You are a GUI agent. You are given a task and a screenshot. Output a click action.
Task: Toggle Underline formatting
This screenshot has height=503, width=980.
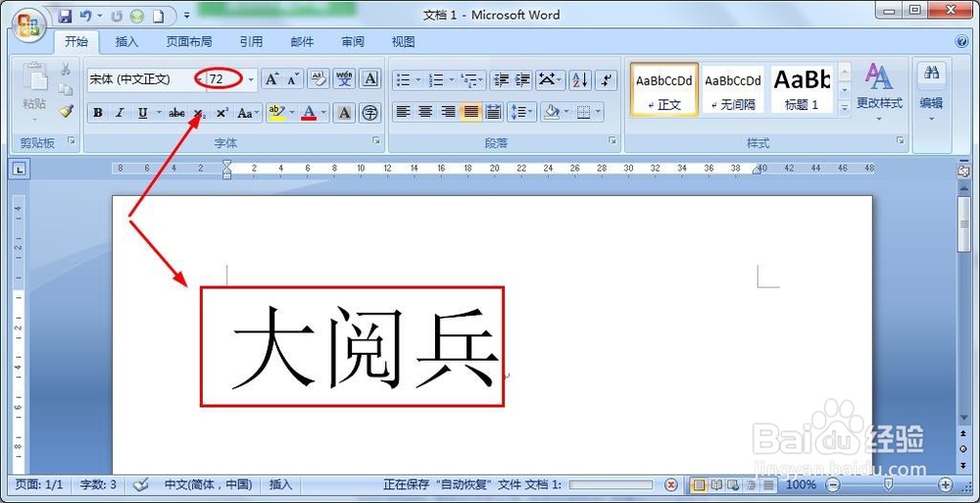click(142, 113)
